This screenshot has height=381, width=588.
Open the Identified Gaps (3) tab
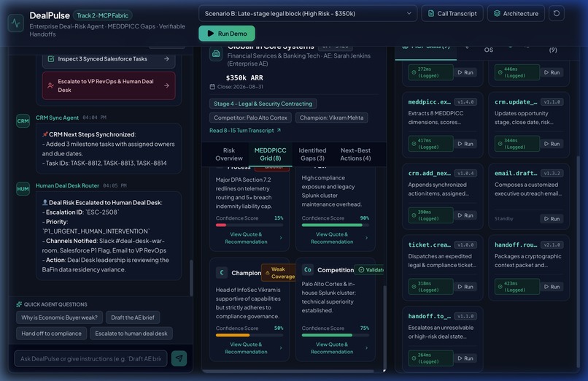pos(312,154)
